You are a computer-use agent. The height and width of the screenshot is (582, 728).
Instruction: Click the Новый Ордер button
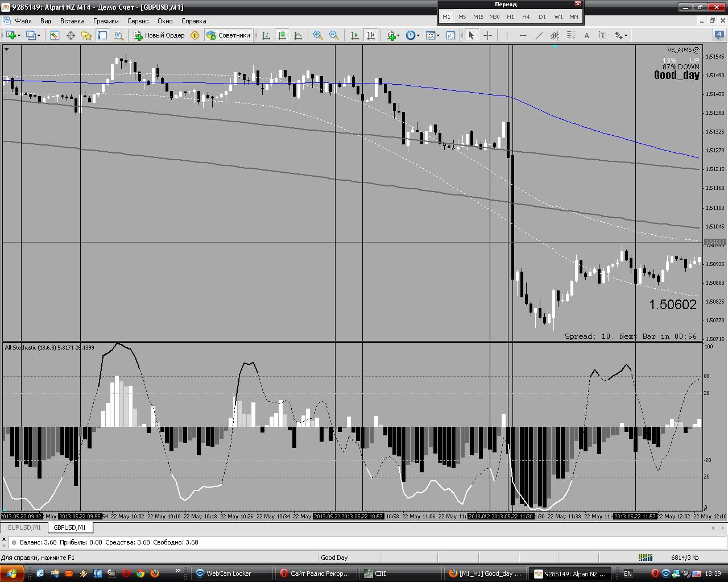159,35
